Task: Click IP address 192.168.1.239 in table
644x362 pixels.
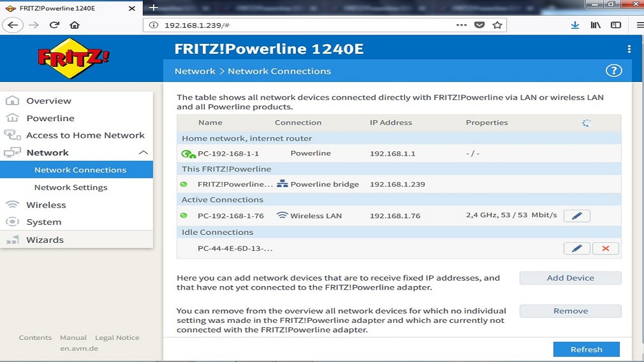Action: pyautogui.click(x=397, y=184)
